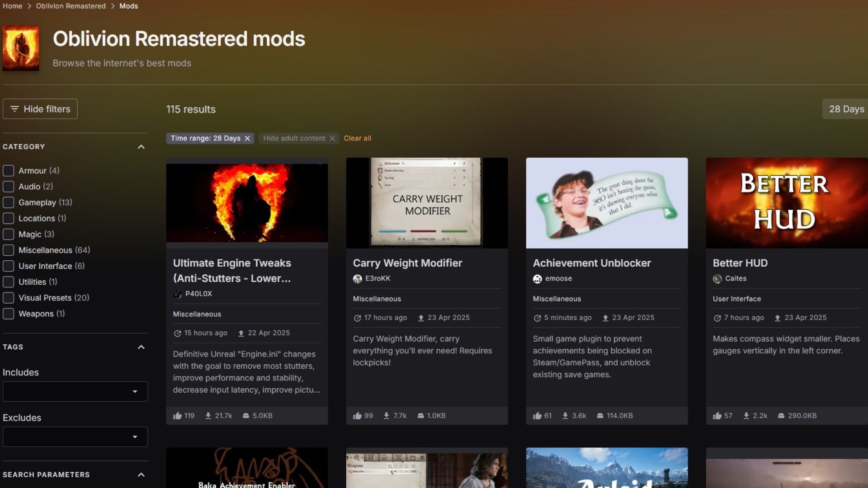Check the Magic category checkbox
This screenshot has width=868, height=488.
pos(8,234)
